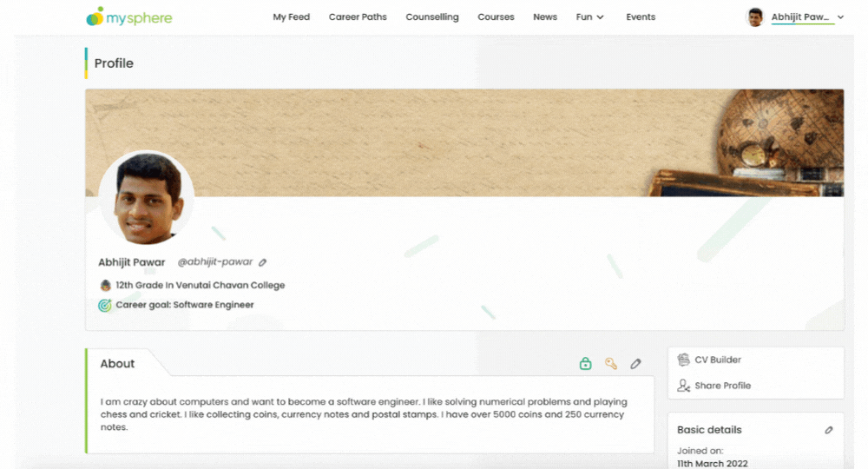Click 'Career goal: Software Engineer' text

[184, 305]
